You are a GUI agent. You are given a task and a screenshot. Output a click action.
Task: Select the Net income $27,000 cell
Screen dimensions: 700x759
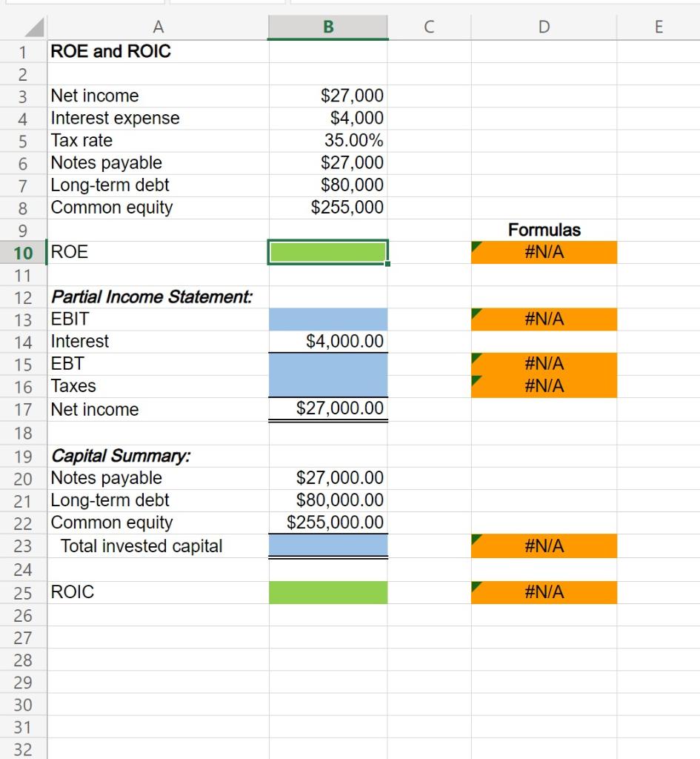click(327, 95)
